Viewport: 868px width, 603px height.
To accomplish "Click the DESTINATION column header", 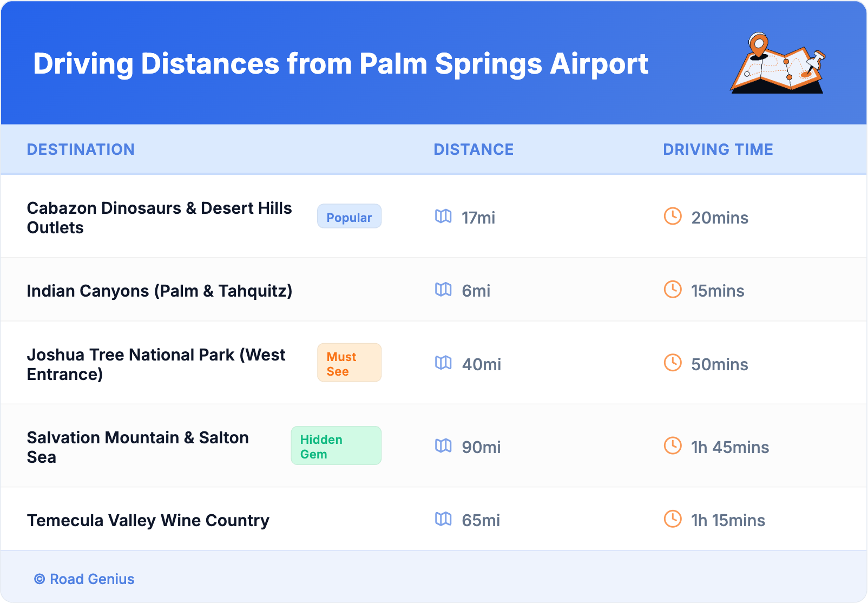I will (81, 149).
